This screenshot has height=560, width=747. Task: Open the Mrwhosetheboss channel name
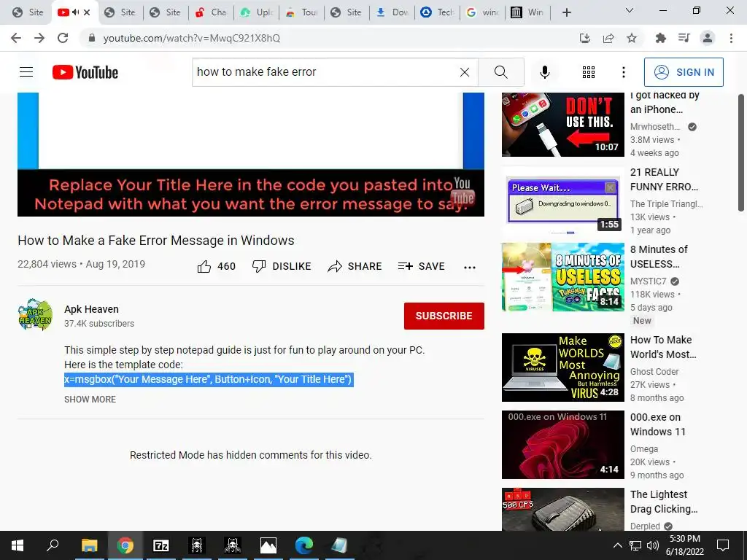[655, 127]
